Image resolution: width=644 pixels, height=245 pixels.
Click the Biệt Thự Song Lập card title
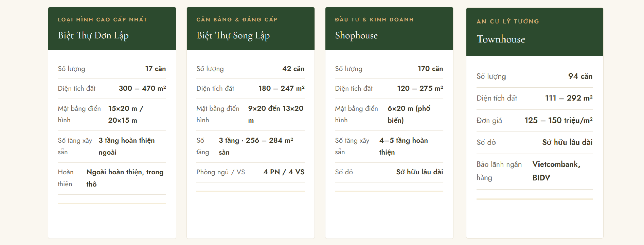pos(233,36)
